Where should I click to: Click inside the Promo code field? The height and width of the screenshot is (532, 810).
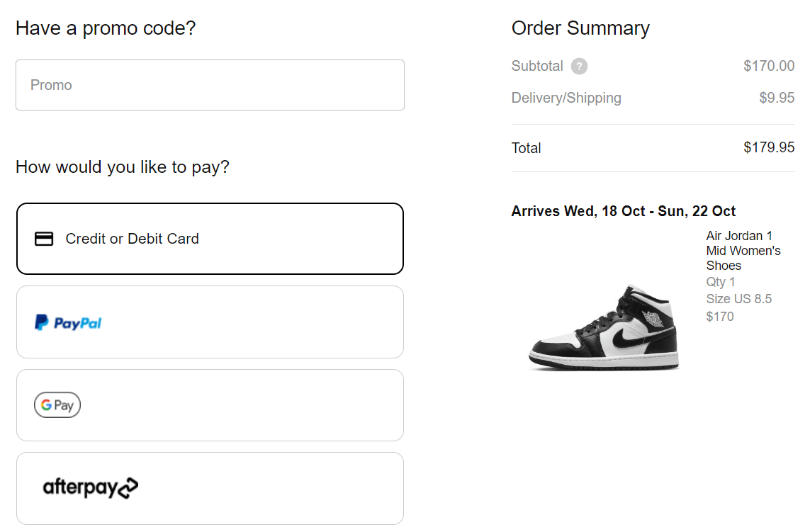point(210,84)
